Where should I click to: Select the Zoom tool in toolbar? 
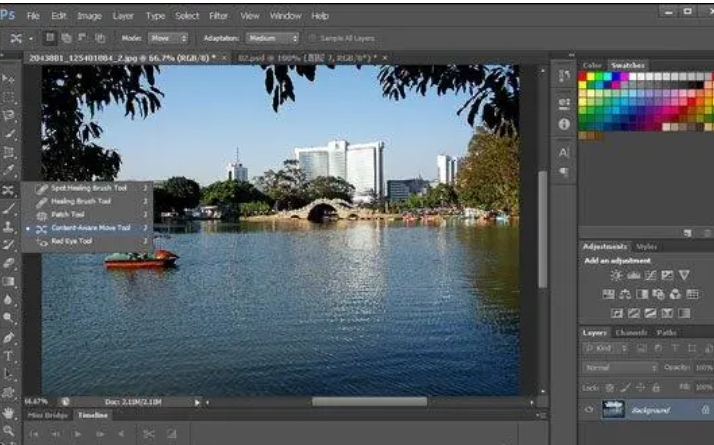pyautogui.click(x=9, y=430)
